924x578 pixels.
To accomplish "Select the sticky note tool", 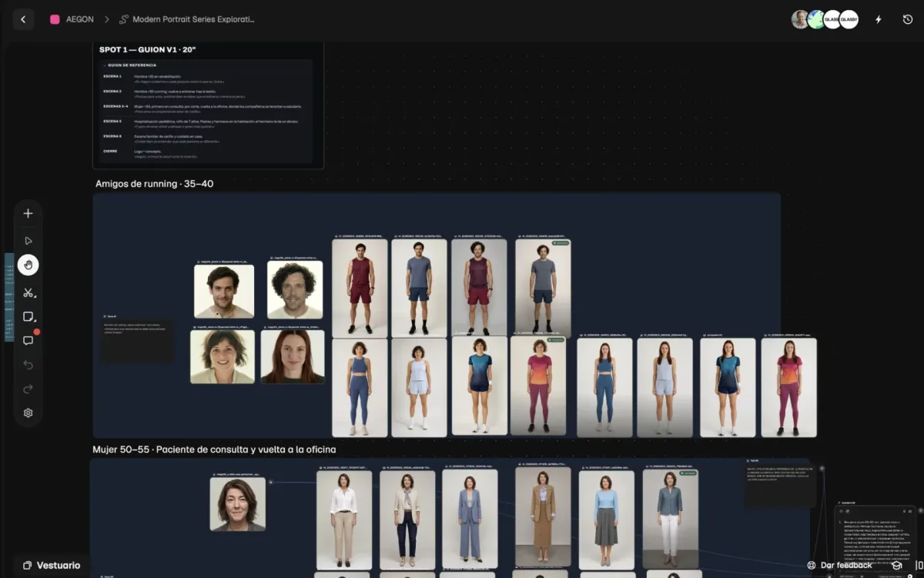I will click(28, 316).
